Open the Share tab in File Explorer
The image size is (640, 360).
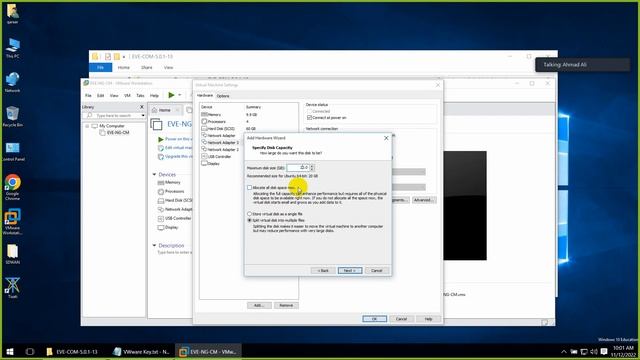click(147, 67)
